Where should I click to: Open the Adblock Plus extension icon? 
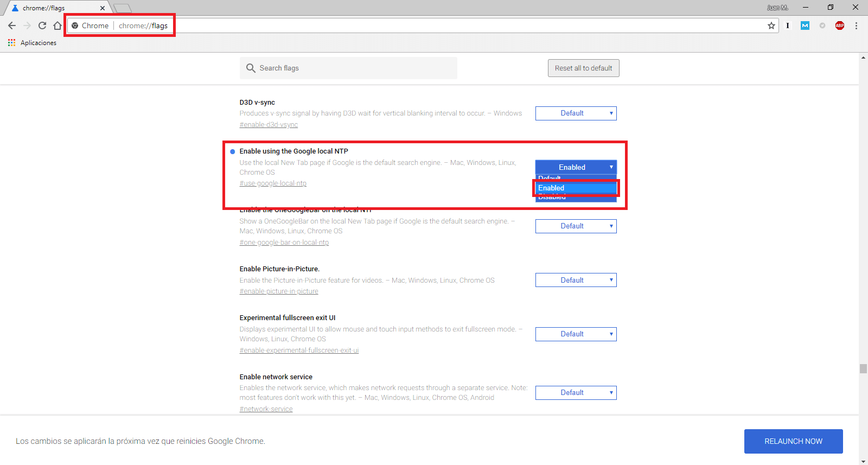tap(840, 26)
